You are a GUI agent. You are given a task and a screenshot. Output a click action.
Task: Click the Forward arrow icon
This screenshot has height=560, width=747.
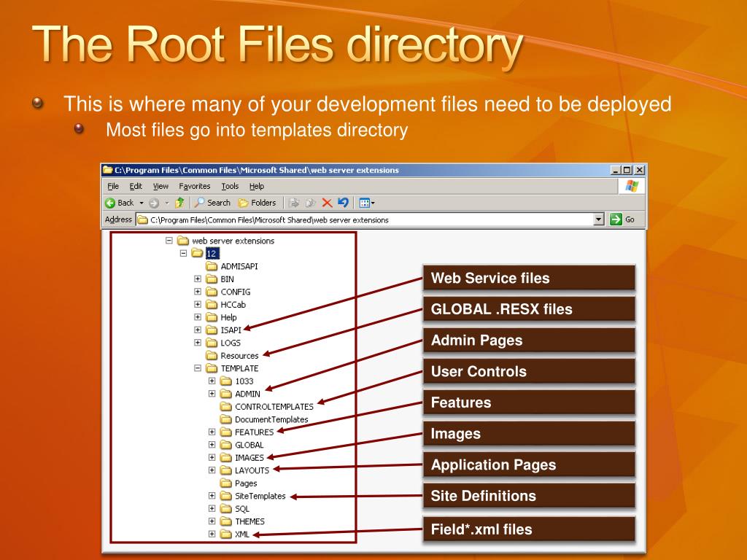point(153,203)
